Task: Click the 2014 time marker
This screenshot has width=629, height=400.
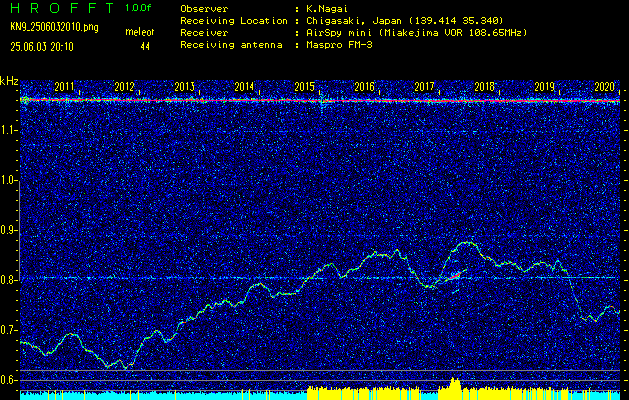Action: (x=244, y=87)
